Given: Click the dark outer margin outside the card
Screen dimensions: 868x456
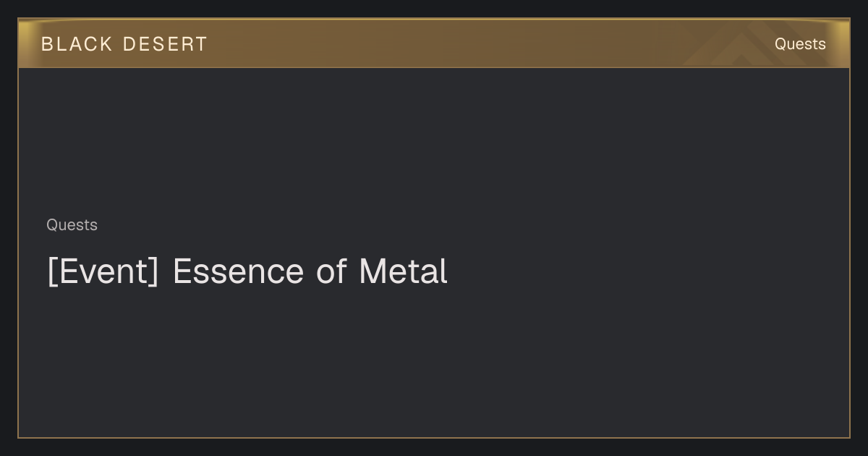Looking at the screenshot, I should (434, 447).
